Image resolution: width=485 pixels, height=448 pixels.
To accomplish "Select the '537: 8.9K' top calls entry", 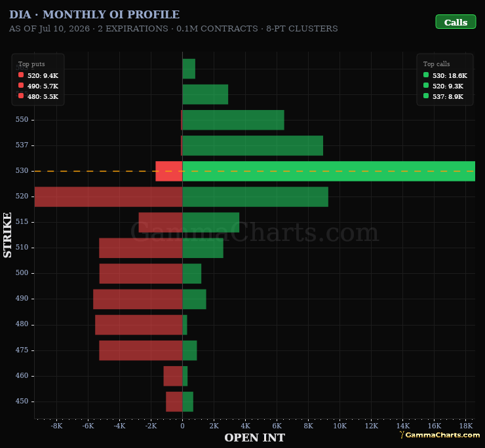I will (443, 96).
